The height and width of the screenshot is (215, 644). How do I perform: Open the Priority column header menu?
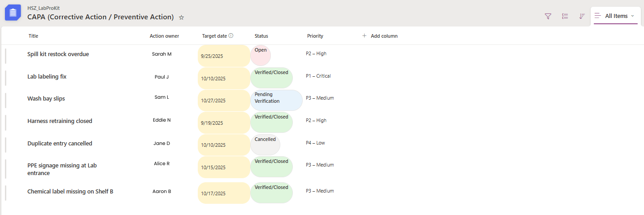pos(315,36)
